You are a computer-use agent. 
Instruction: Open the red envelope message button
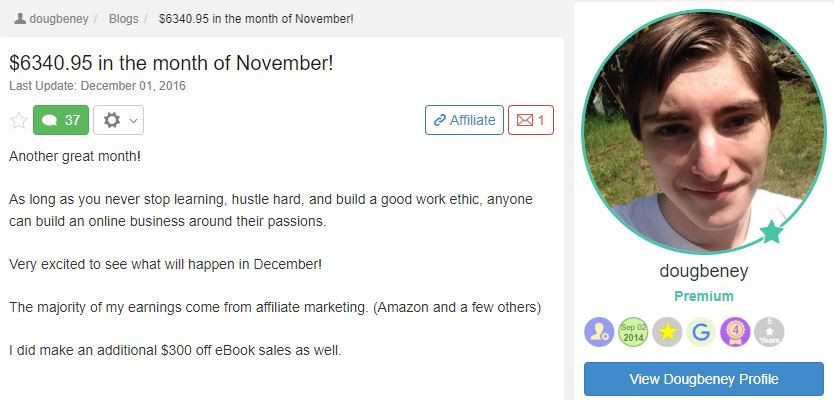pyautogui.click(x=530, y=120)
